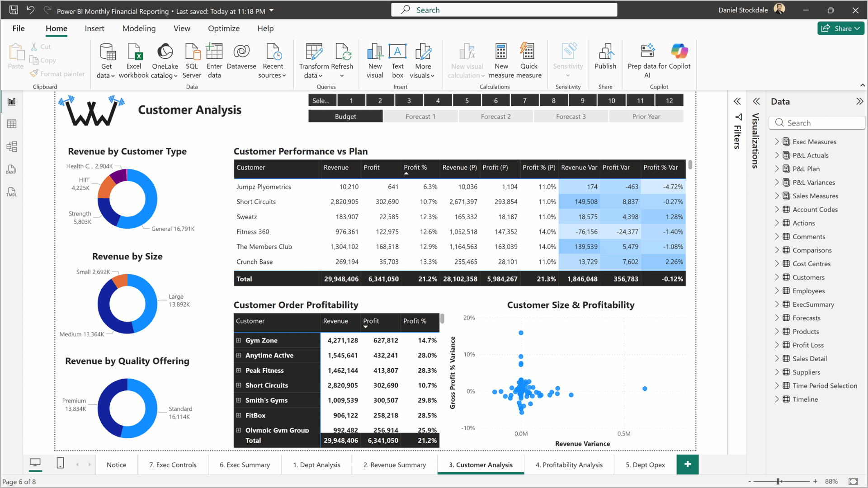Expand Gym Zone row in matrix
The height and width of the screenshot is (488, 868).
pyautogui.click(x=238, y=340)
